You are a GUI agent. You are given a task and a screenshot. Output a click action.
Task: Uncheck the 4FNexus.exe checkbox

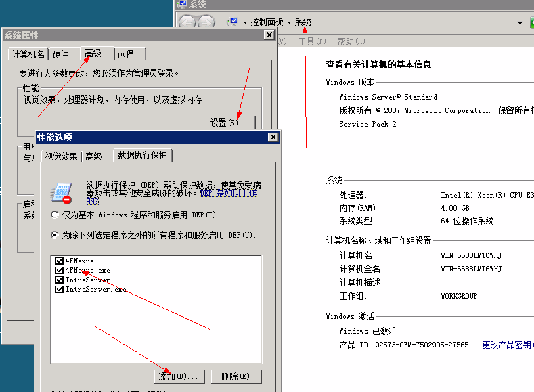60,270
